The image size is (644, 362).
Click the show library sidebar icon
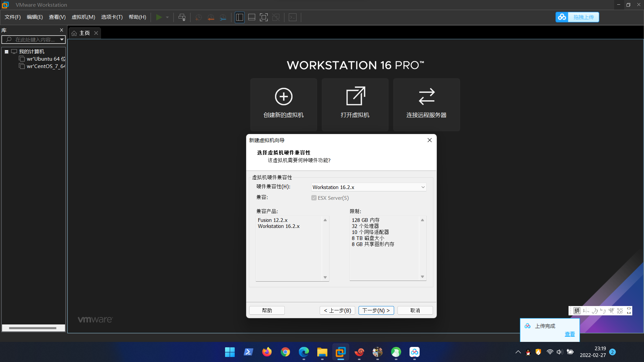[239, 17]
